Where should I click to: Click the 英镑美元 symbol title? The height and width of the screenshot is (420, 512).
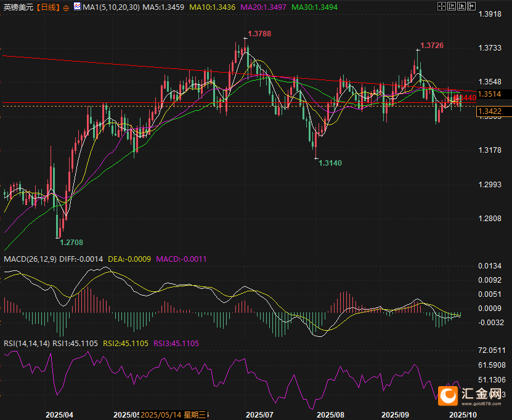(x=17, y=7)
